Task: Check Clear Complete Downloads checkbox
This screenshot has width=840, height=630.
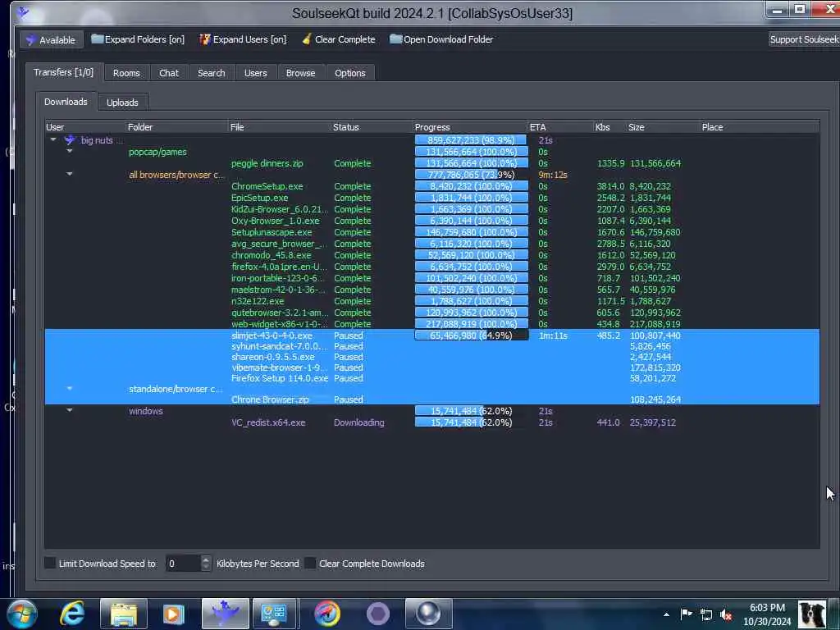Action: (309, 563)
